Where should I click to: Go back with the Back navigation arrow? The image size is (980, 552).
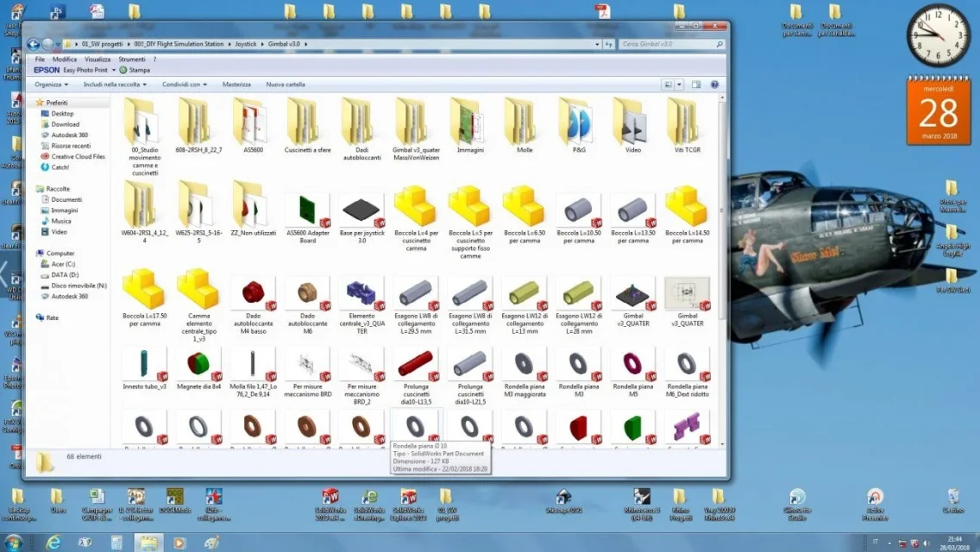[x=33, y=44]
